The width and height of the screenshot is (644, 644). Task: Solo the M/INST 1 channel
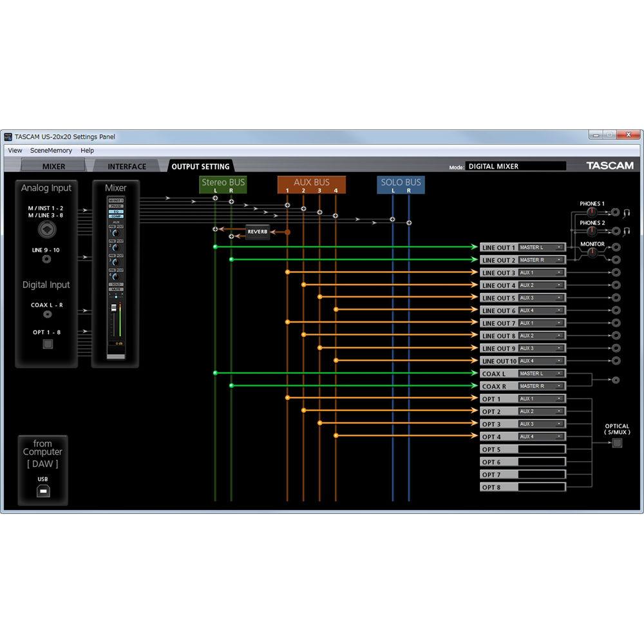115,283
